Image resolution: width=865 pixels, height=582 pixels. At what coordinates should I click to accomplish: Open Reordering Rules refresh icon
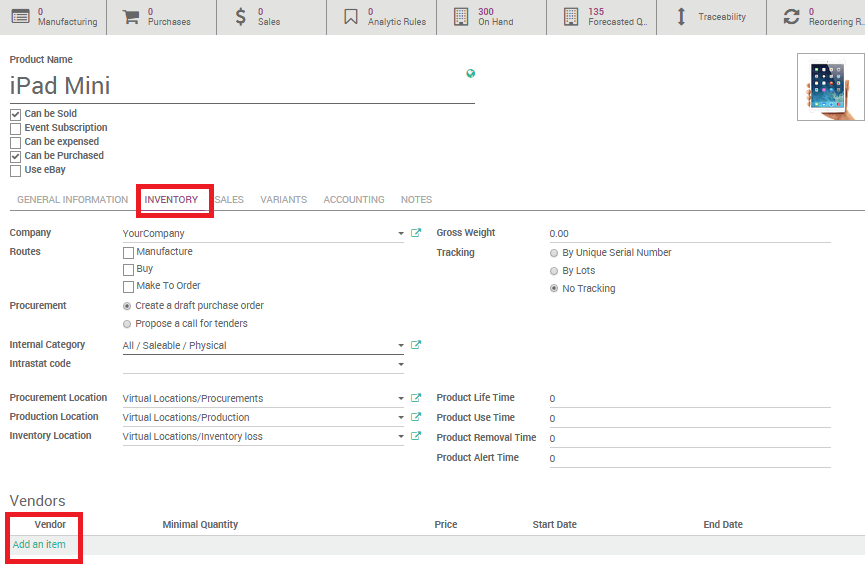tap(790, 16)
